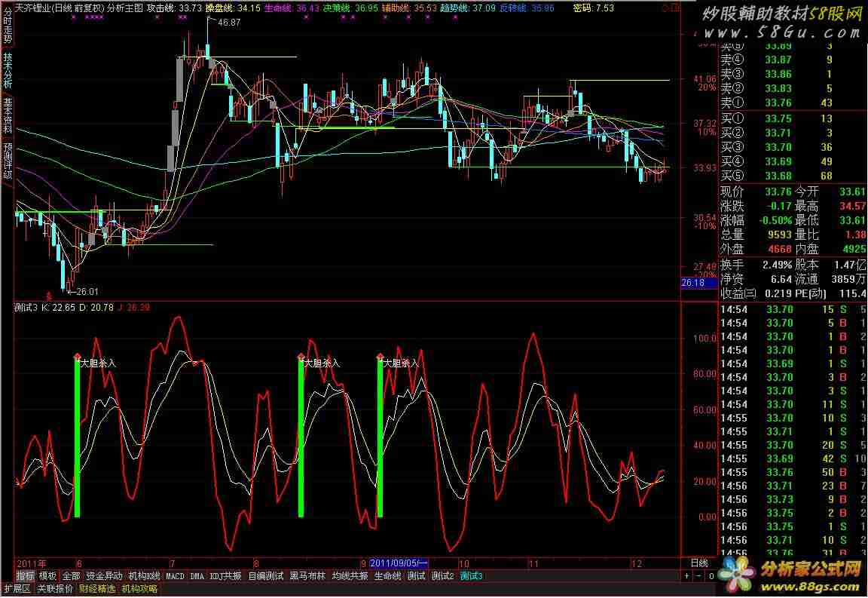Viewport: 868px width, 598px height.
Task: Select the 指标 tab in the bottom bar
Action: point(25,576)
